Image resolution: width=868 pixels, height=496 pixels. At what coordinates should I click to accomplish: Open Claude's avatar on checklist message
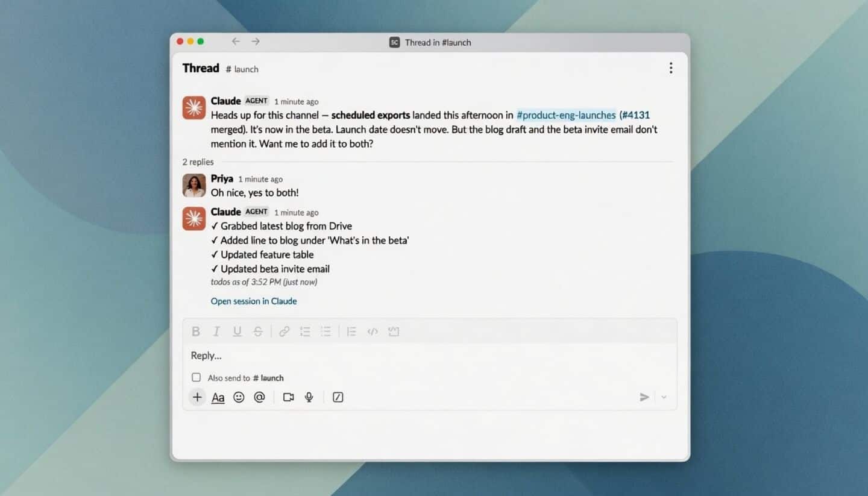click(x=194, y=219)
